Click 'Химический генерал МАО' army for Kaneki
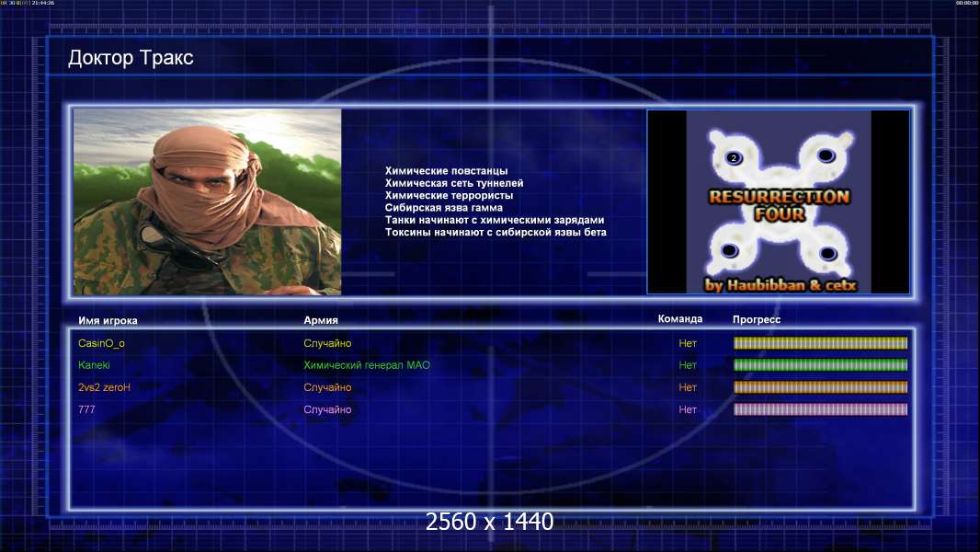980x552 pixels. tap(367, 365)
